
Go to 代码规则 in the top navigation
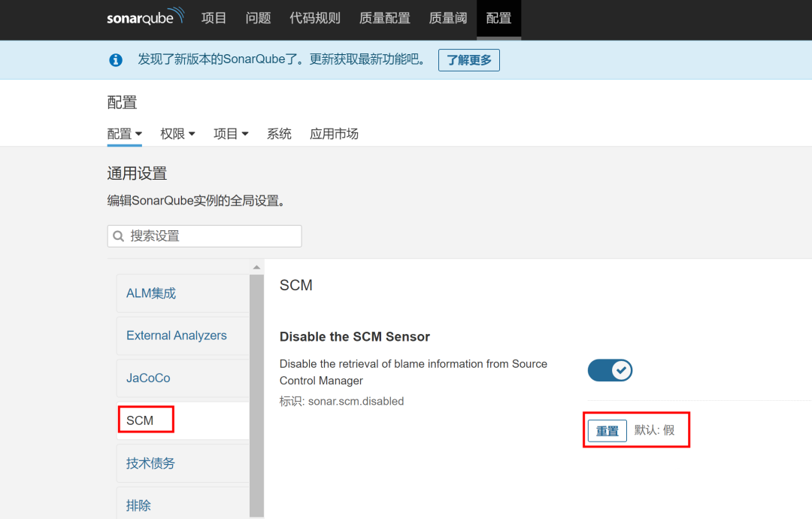(x=315, y=18)
